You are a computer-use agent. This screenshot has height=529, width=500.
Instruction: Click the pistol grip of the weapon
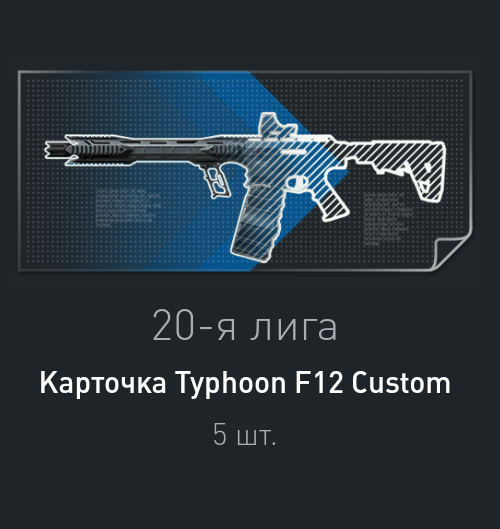(x=332, y=202)
